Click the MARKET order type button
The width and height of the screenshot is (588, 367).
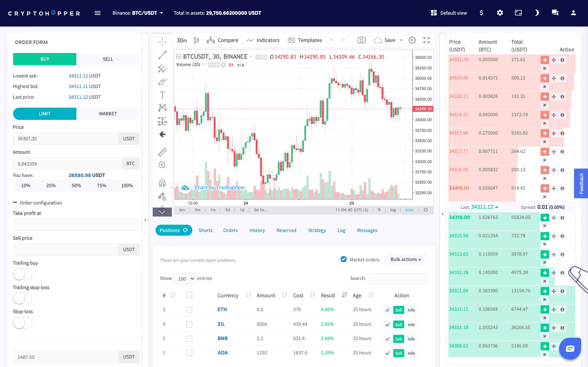point(107,113)
